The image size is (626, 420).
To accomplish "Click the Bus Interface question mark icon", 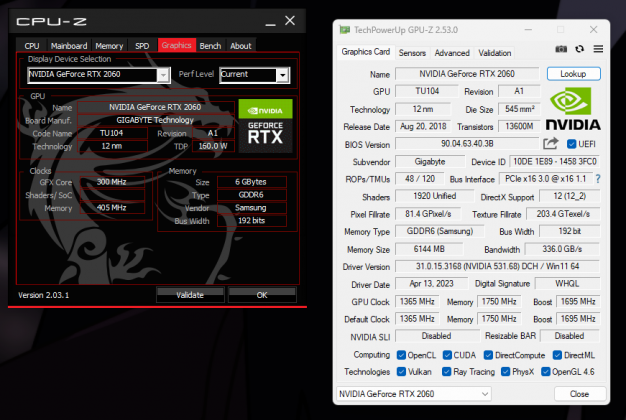I will (598, 178).
